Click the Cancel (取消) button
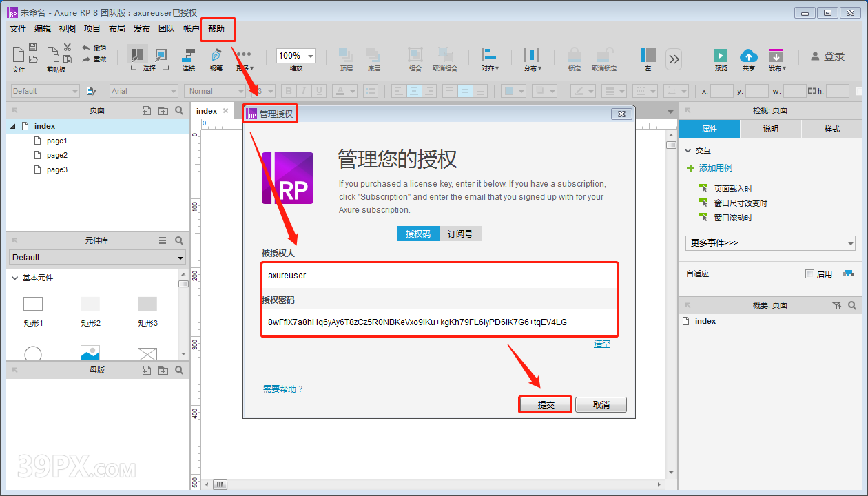The width and height of the screenshot is (868, 496). (x=601, y=405)
